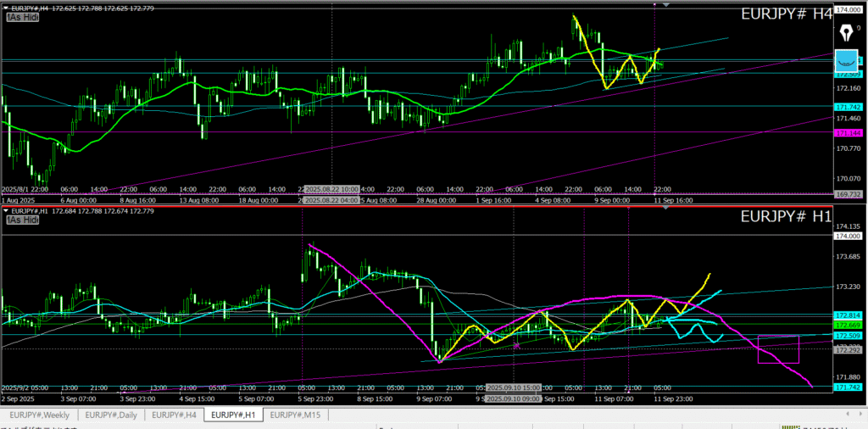Click the 172.509 cyan price label on H1 chart
The width and height of the screenshot is (868, 429).
[x=847, y=336]
